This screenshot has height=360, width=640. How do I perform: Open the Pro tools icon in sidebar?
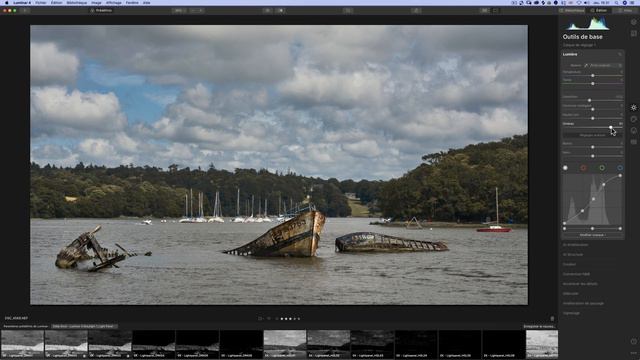pyautogui.click(x=633, y=142)
